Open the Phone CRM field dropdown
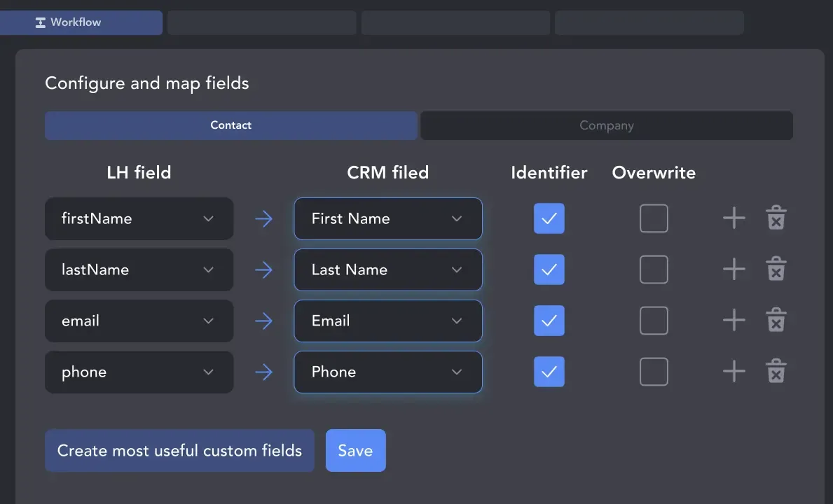Image resolution: width=833 pixels, height=504 pixels. 388,372
